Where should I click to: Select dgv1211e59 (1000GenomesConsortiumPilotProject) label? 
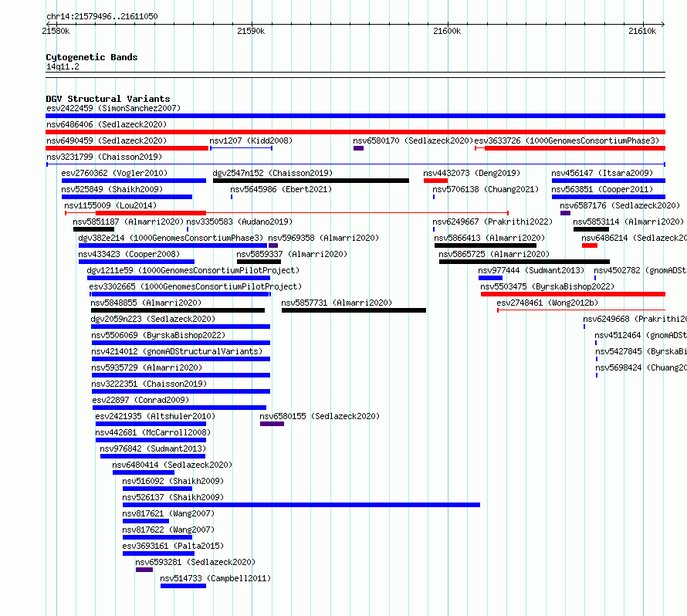pyautogui.click(x=193, y=270)
